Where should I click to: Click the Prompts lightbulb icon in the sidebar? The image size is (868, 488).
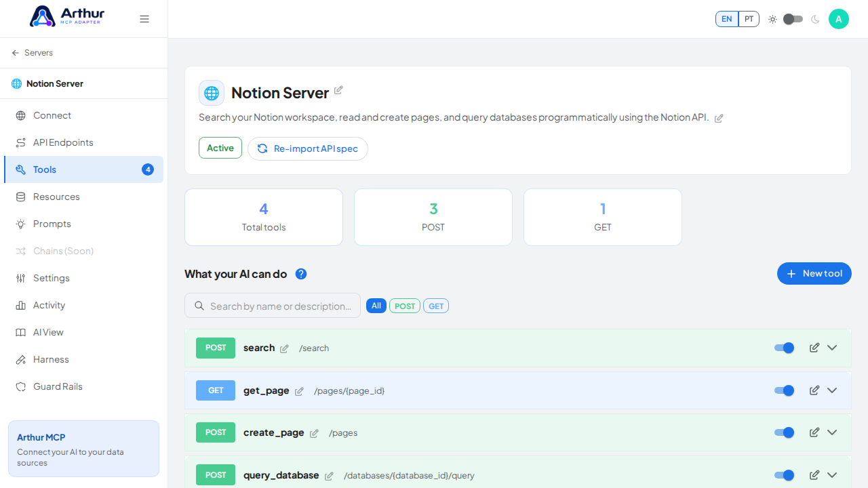click(21, 224)
